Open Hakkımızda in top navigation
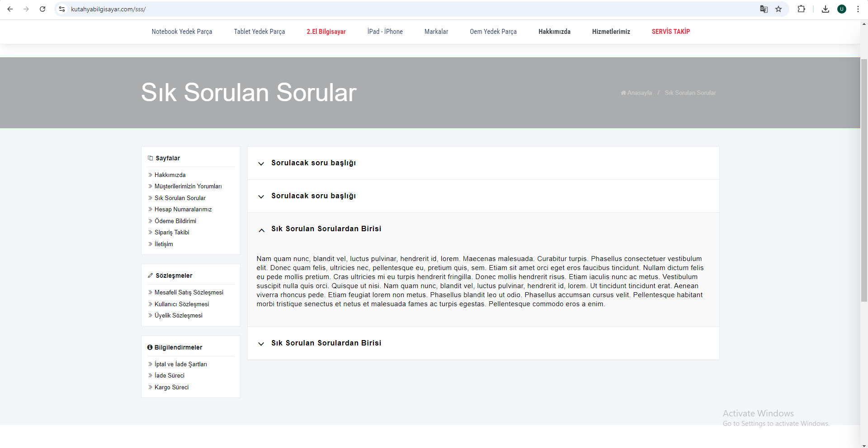 554,32
